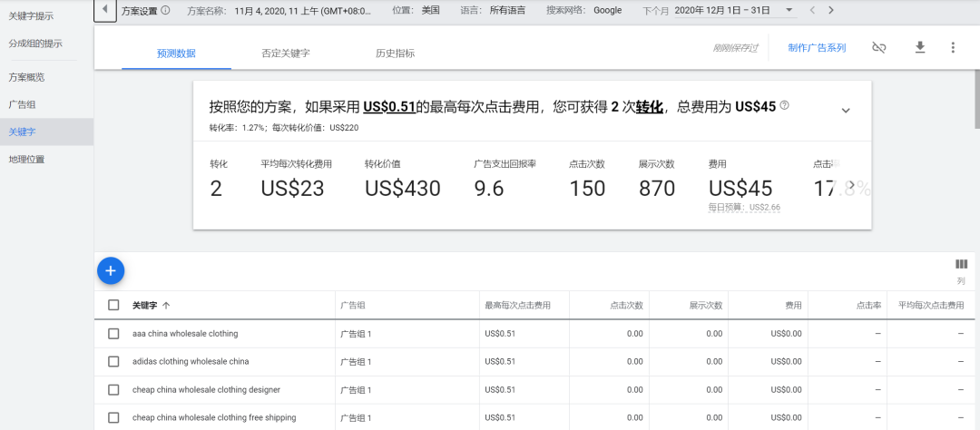Open the columns selector icon
This screenshot has height=430, width=980.
961,265
